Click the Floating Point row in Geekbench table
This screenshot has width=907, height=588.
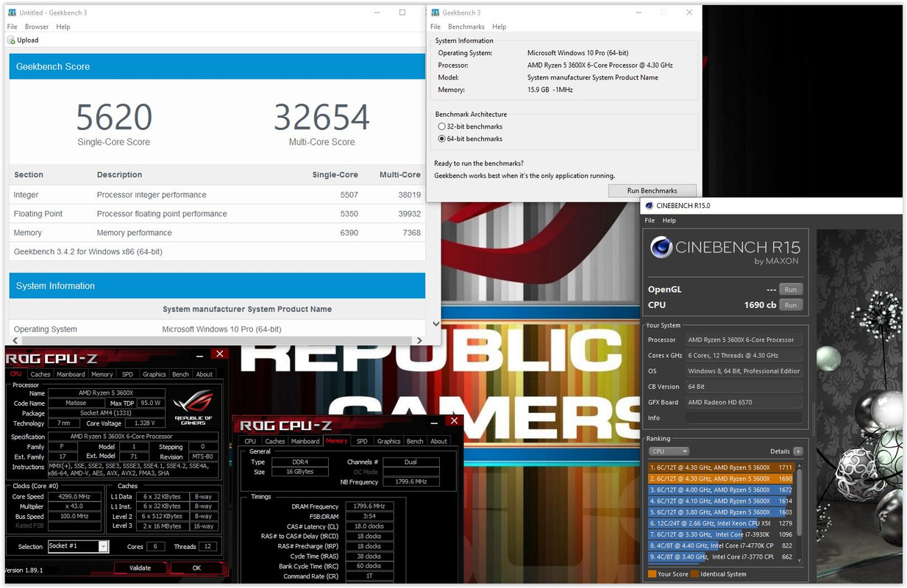217,214
